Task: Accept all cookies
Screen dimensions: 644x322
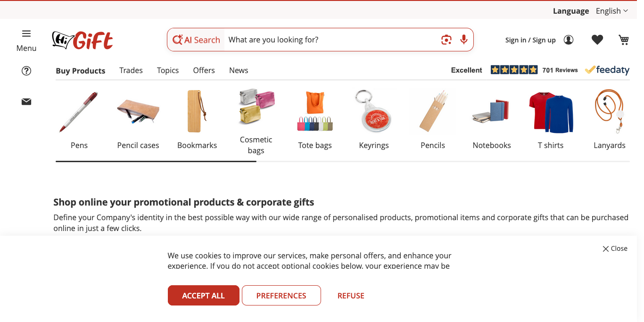Action: click(x=203, y=295)
